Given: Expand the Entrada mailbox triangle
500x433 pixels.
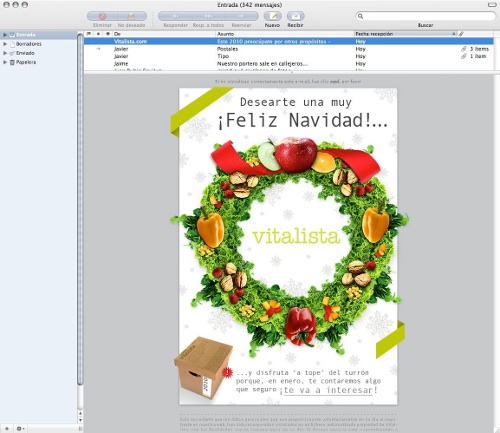Looking at the screenshot, I should click(x=5, y=35).
